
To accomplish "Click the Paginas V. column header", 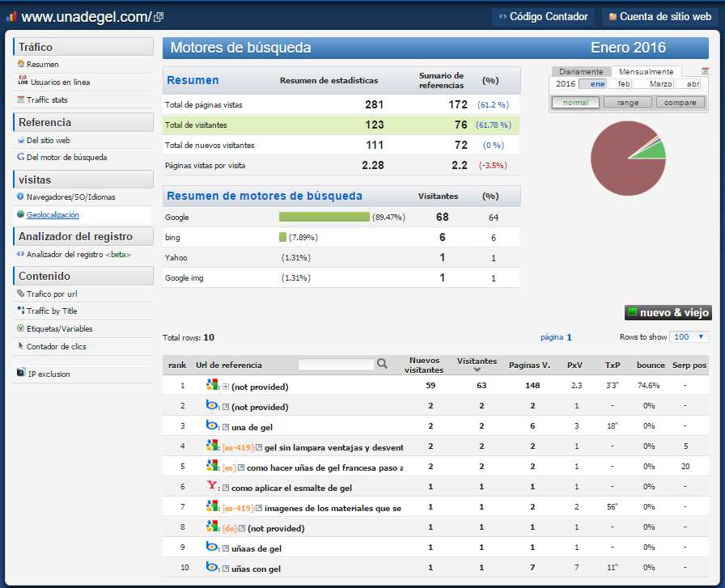I will (529, 366).
